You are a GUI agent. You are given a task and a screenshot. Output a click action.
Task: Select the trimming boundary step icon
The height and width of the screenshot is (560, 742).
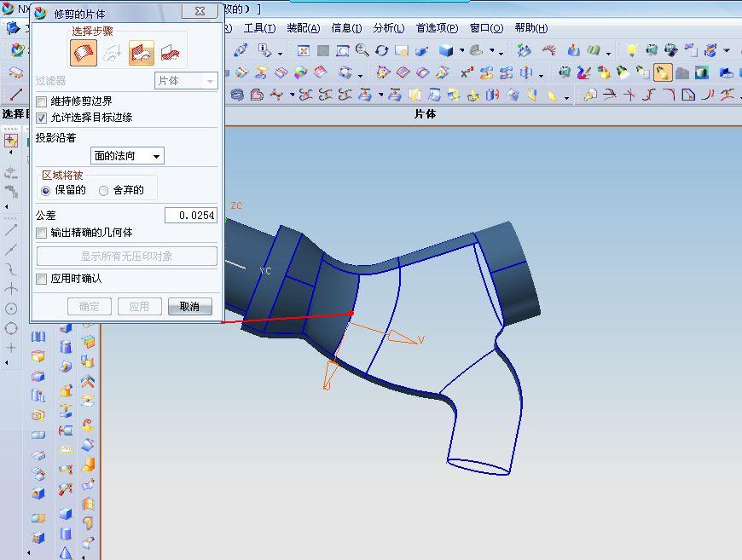pos(142,53)
